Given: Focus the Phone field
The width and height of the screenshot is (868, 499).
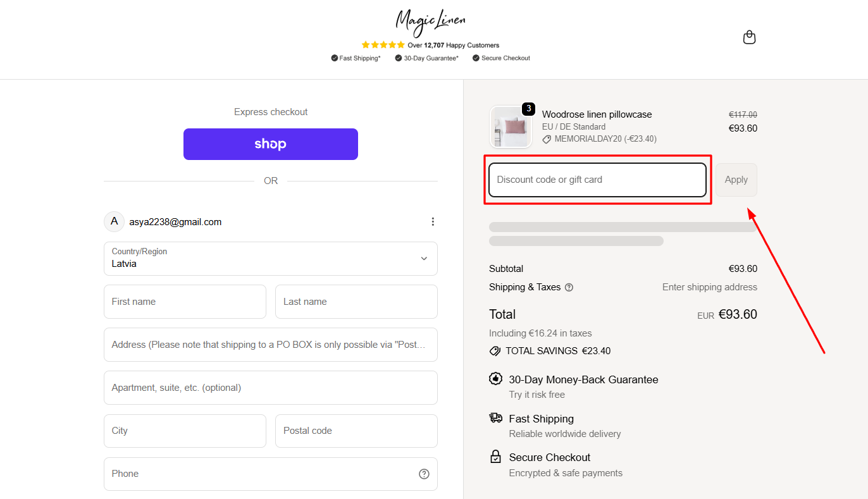Looking at the screenshot, I should click(x=271, y=474).
